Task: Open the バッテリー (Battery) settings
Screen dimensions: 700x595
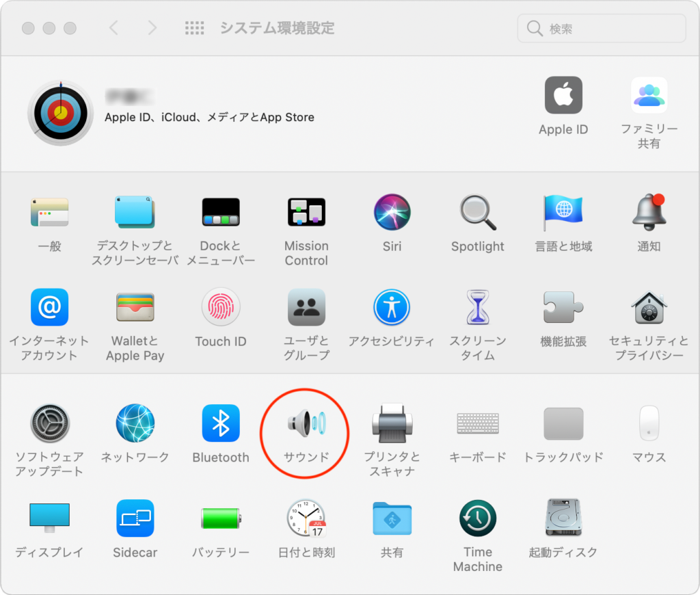Action: coord(220,519)
